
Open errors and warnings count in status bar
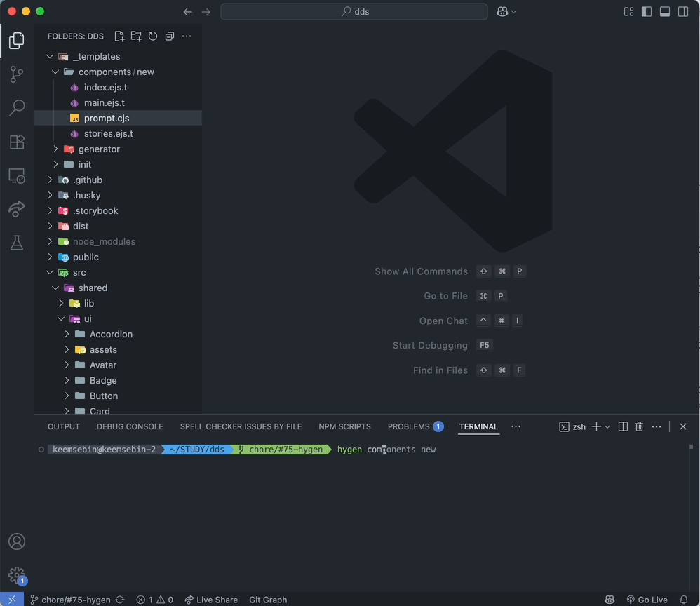point(154,599)
